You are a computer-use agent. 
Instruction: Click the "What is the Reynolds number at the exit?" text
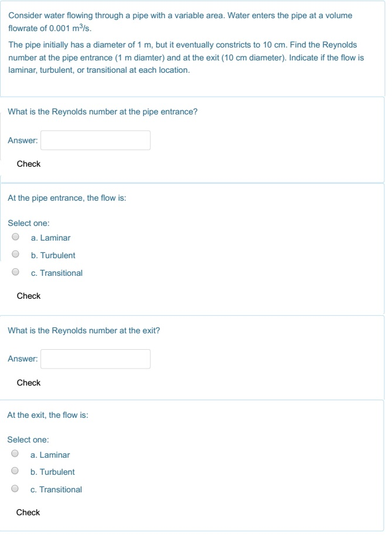tap(84, 330)
